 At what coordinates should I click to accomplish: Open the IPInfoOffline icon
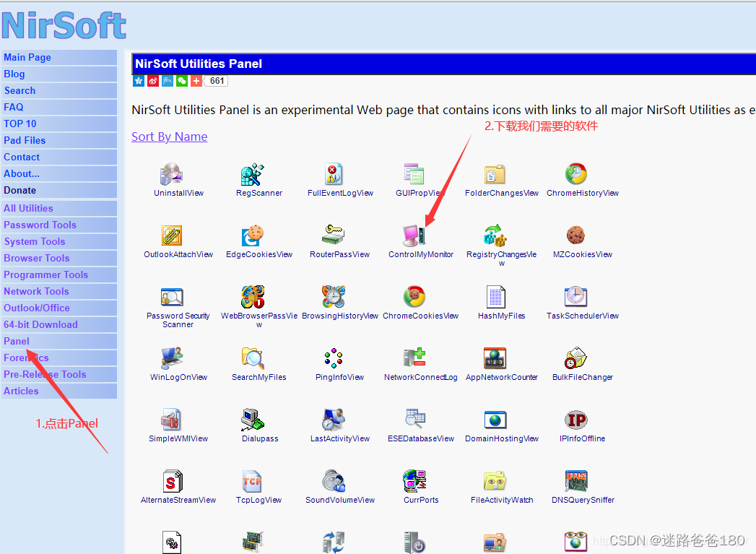tap(575, 420)
